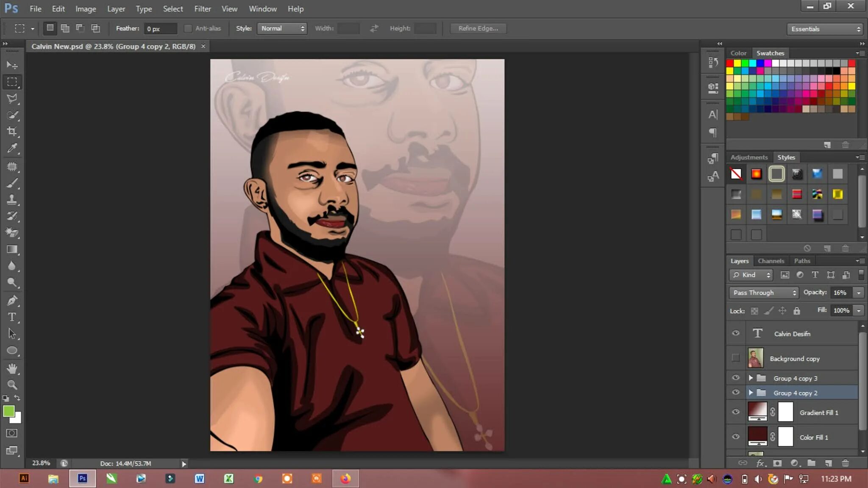This screenshot has width=868, height=488.
Task: Click the Refine Edge button
Action: (x=478, y=28)
